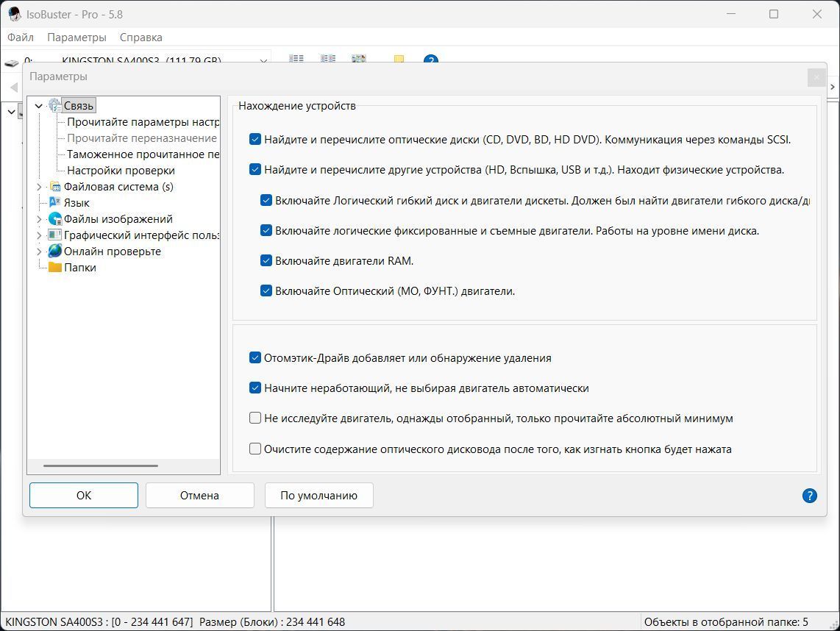The image size is (840, 631).
Task: Enable Не исследуйте двигатель checkbox
Action: (x=255, y=418)
